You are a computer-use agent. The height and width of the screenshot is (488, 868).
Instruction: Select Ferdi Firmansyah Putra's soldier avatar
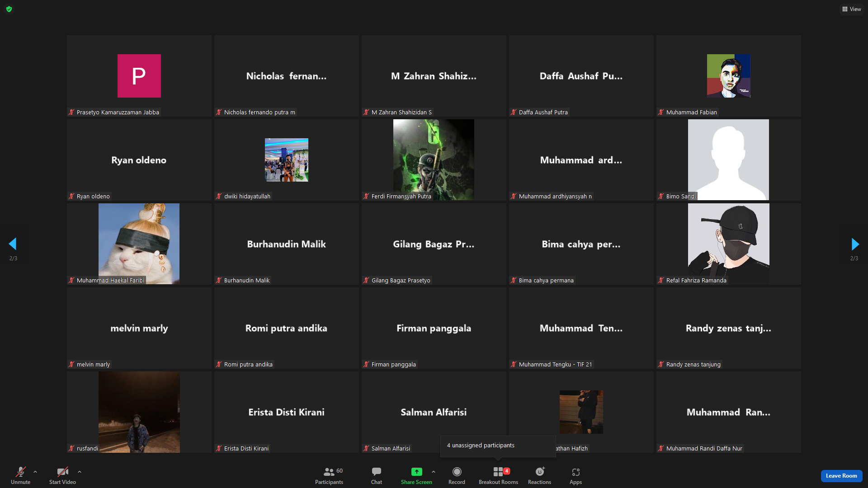(434, 160)
